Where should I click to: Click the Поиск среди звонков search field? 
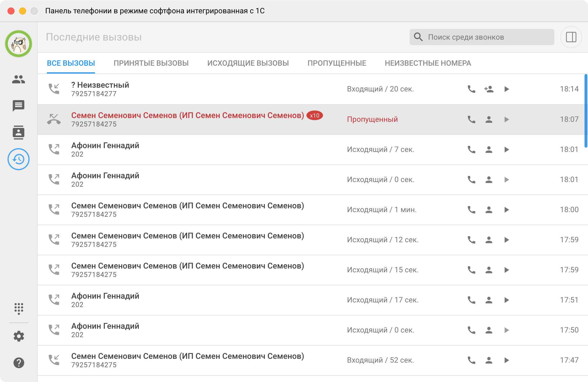(482, 37)
